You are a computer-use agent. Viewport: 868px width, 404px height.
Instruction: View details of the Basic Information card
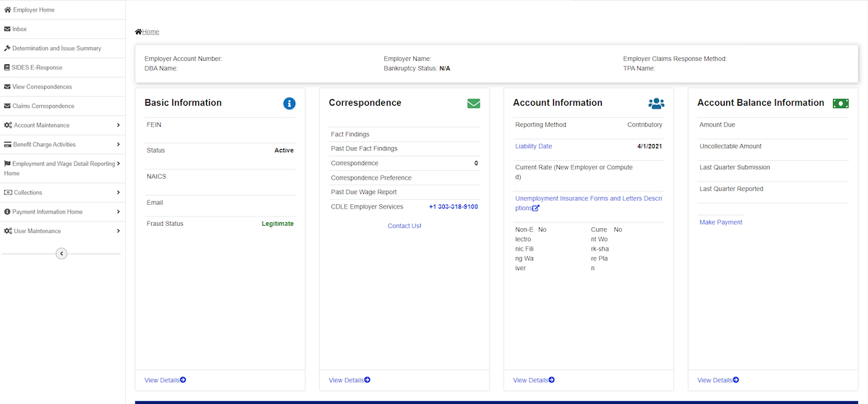click(x=165, y=380)
